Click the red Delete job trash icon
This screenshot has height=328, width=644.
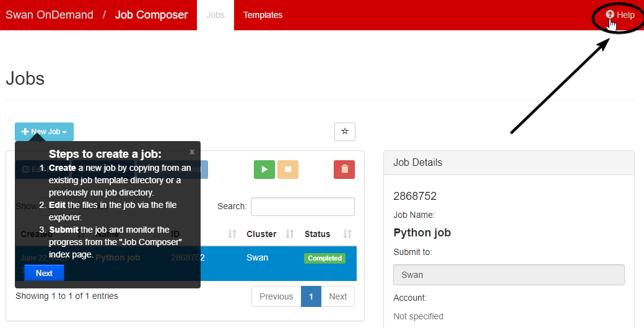click(x=344, y=169)
